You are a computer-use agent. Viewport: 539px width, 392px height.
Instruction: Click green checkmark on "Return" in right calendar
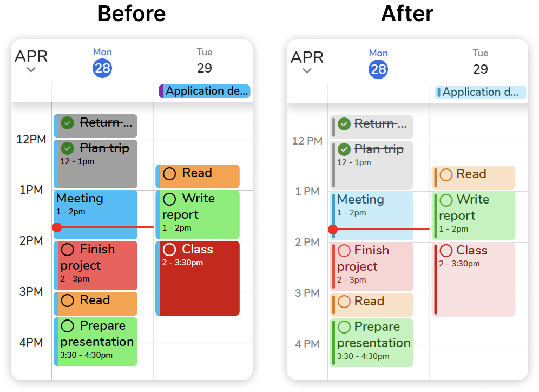click(344, 124)
